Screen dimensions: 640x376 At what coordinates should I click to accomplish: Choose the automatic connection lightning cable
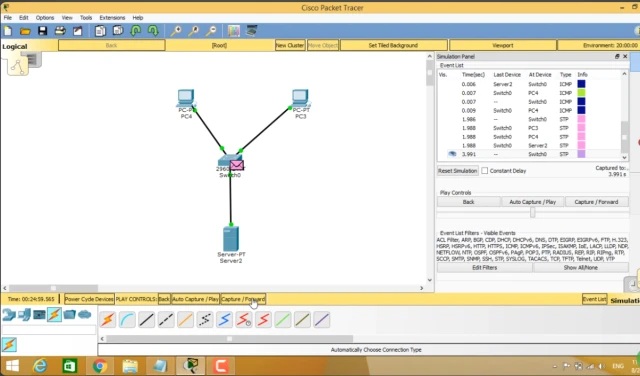[x=108, y=320]
